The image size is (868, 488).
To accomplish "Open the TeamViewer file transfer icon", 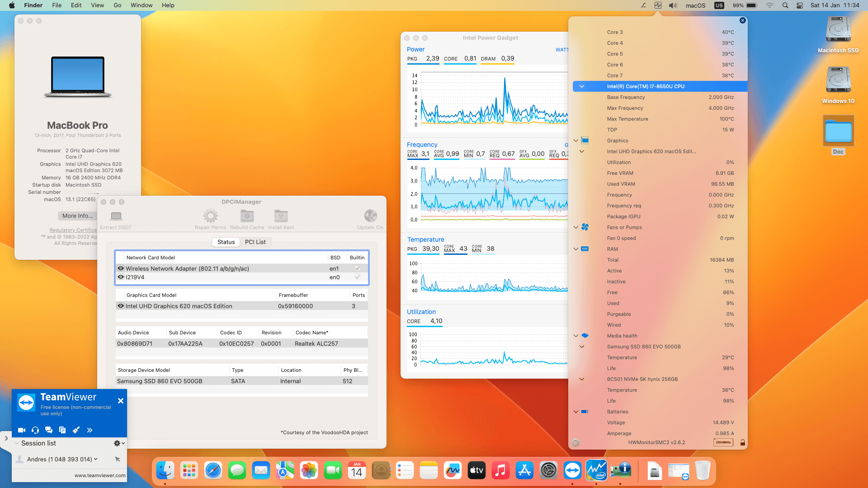I will click(x=62, y=430).
